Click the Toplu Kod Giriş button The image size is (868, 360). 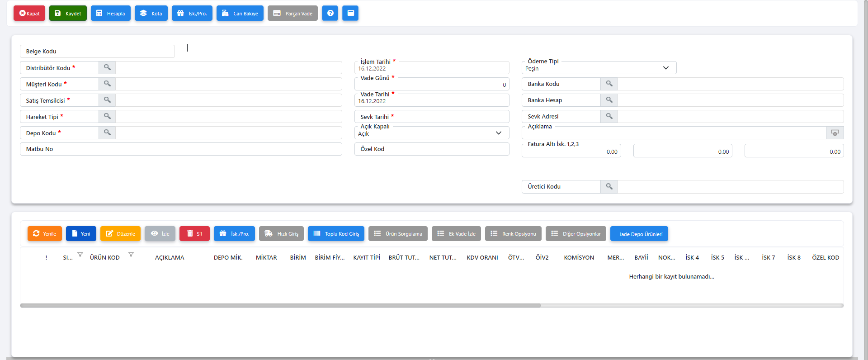point(336,234)
